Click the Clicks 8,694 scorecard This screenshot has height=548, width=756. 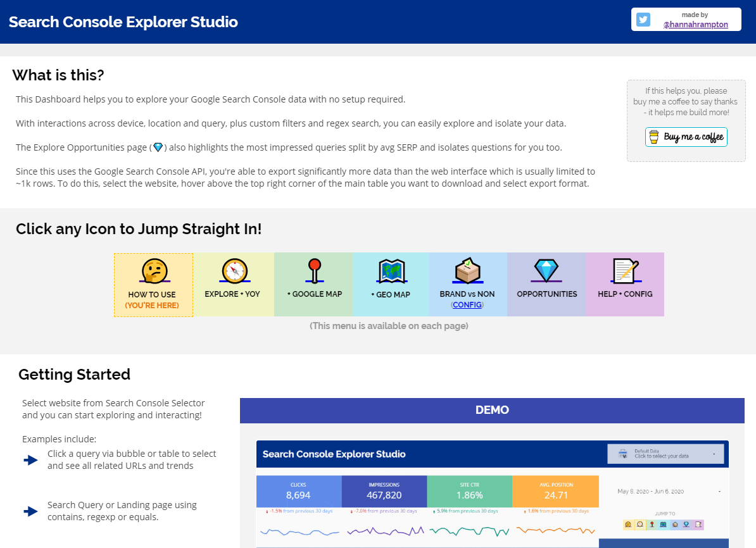point(299,491)
